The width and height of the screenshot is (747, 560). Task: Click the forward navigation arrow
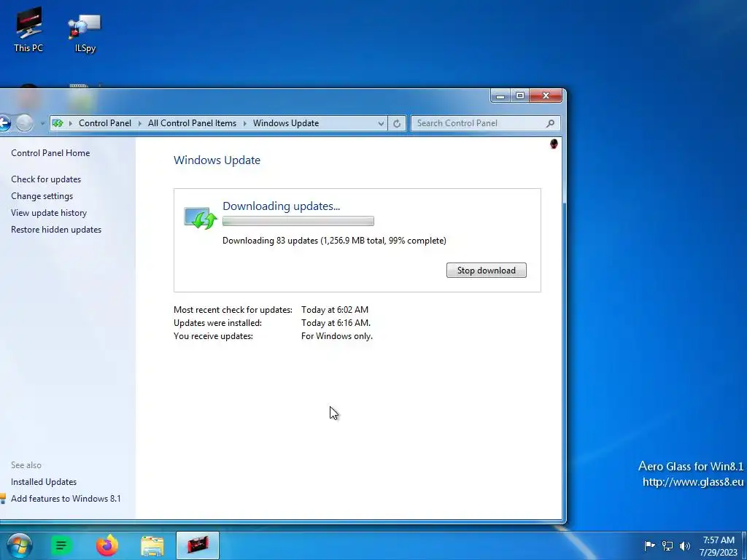click(24, 123)
